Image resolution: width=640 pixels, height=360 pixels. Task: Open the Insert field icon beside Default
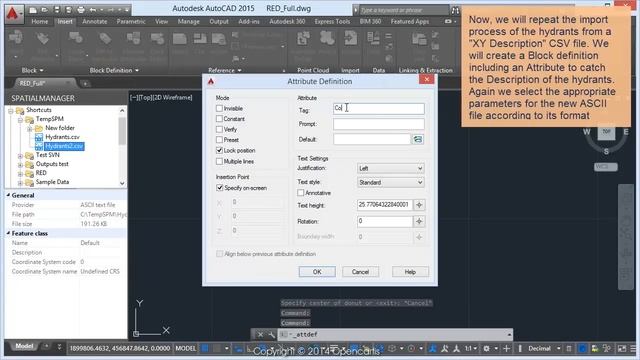point(418,139)
